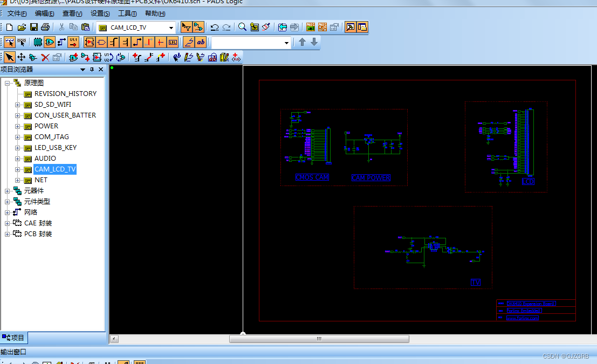Collapse the 原理图 tree node
597x364 pixels.
click(7, 83)
